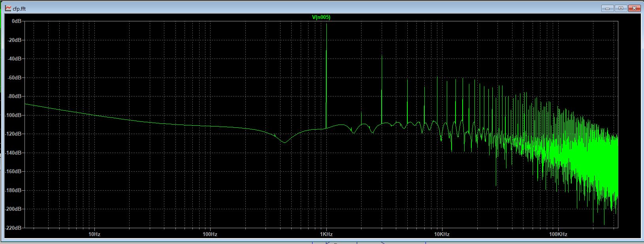The height and width of the screenshot is (244, 644).
Task: Maximize the cfp.fft window
Action: [x=621, y=8]
